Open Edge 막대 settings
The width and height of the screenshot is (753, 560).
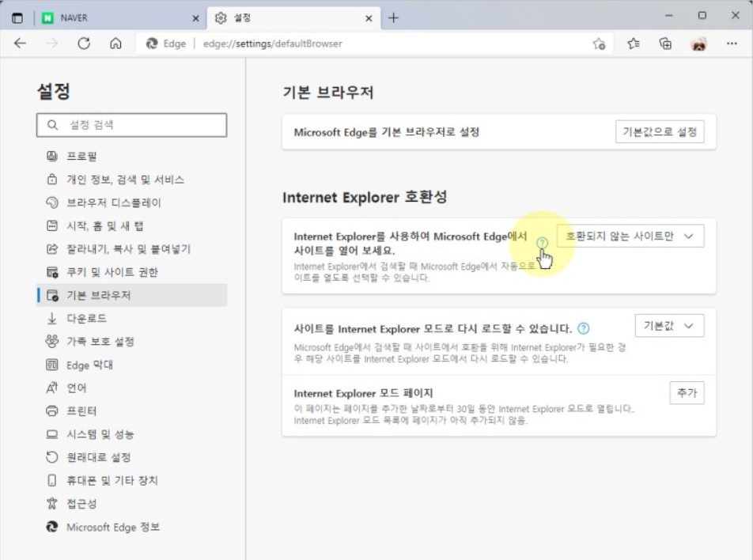[131, 365]
